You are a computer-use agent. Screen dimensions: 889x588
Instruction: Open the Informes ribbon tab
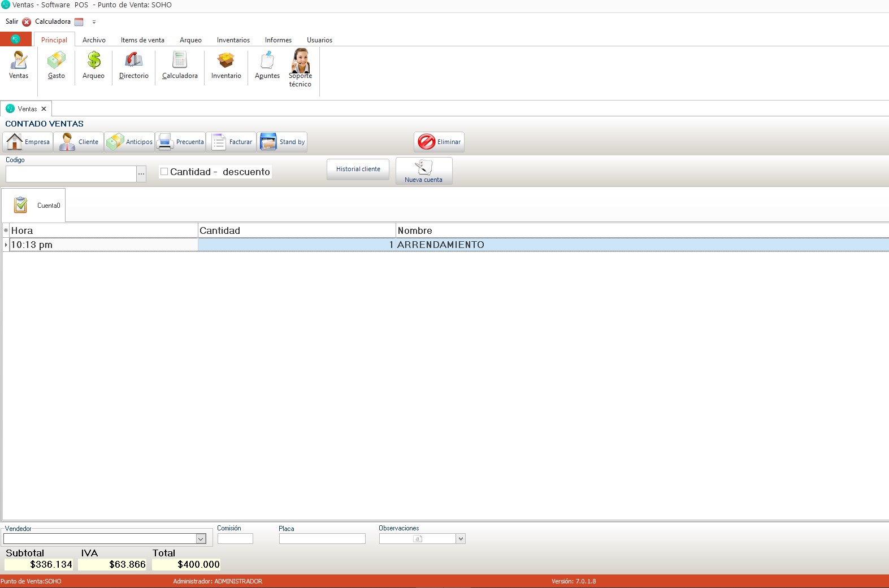(x=278, y=40)
